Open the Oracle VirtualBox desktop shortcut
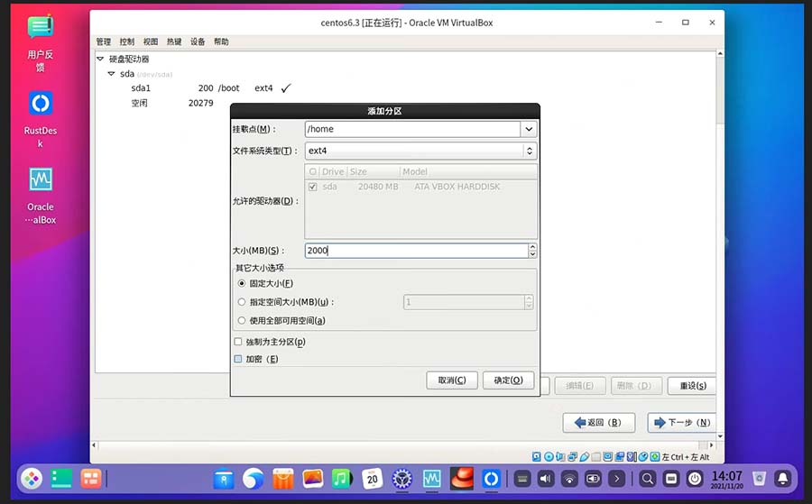Viewport: 812px width, 504px height. pos(41,179)
